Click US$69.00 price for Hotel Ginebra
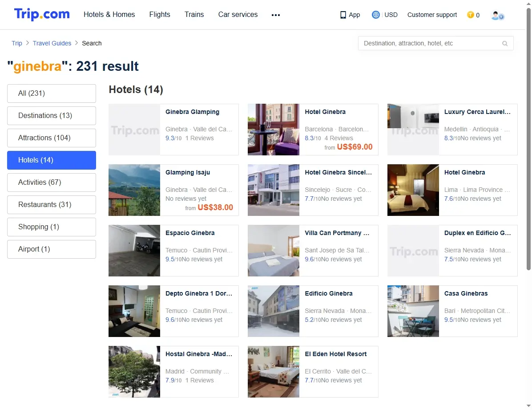The width and height of the screenshot is (532, 410). coord(355,147)
